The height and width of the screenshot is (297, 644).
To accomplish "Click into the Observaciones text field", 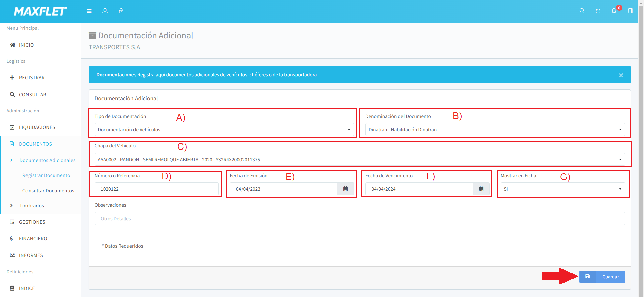I will click(360, 219).
